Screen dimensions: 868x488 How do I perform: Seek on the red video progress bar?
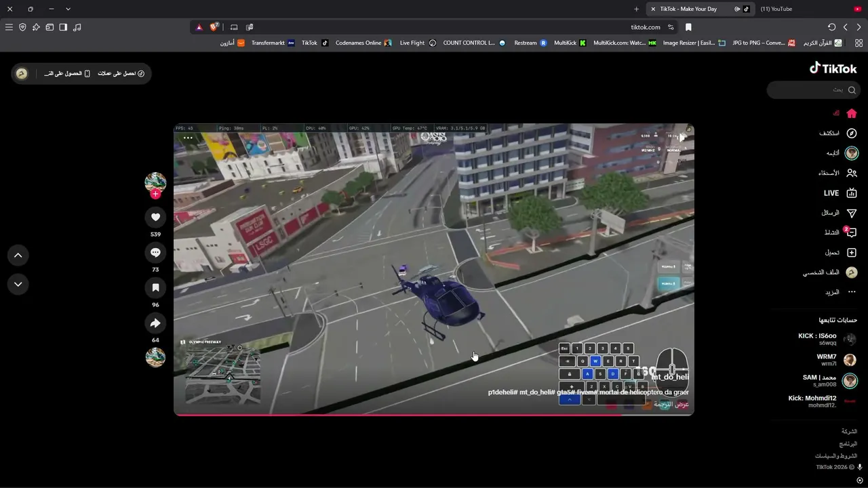pos(434,415)
